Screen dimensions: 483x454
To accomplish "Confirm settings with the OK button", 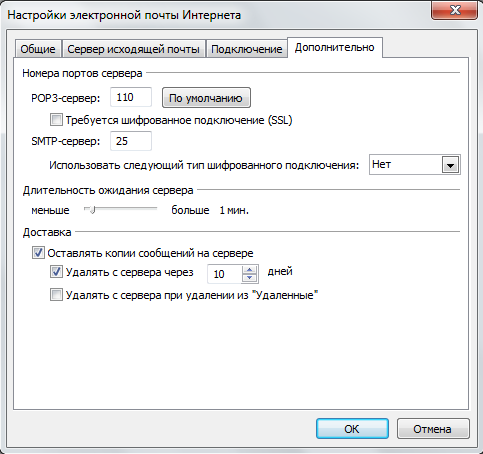I will 352,429.
